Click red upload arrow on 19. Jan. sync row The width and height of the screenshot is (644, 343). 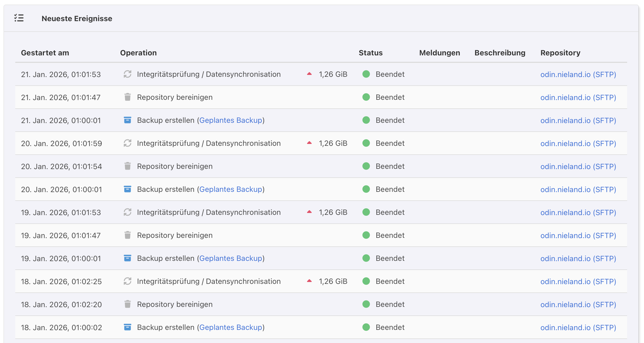[309, 212]
